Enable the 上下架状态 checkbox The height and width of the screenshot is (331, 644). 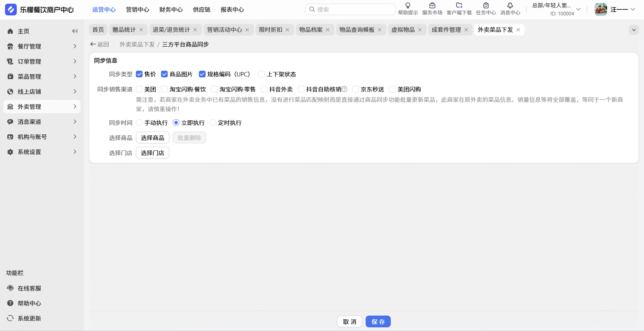tap(262, 74)
